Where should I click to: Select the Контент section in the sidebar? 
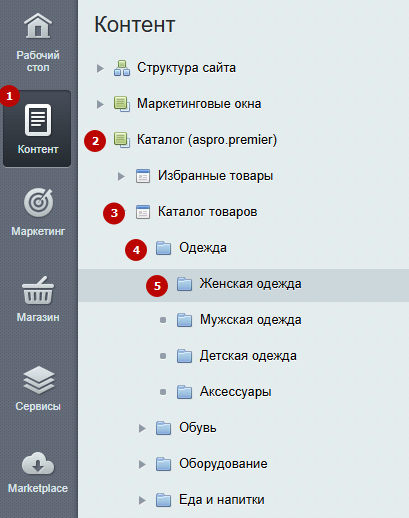37,128
